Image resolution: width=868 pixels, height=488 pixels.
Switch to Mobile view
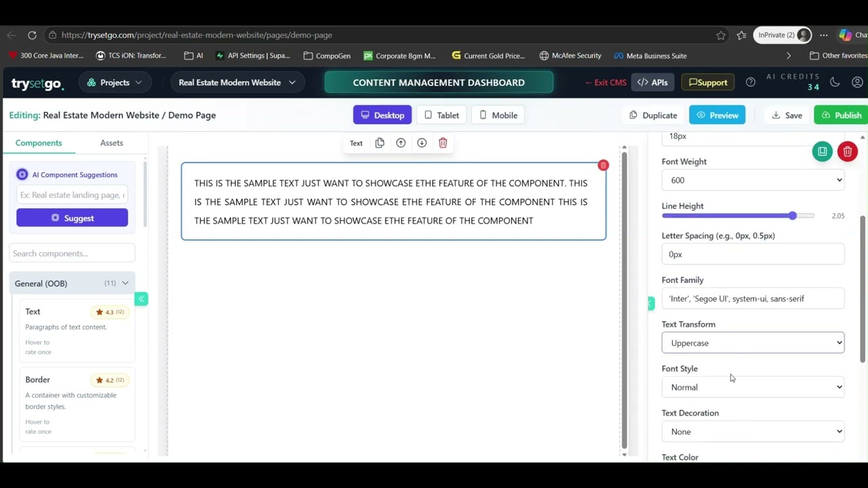pos(498,115)
